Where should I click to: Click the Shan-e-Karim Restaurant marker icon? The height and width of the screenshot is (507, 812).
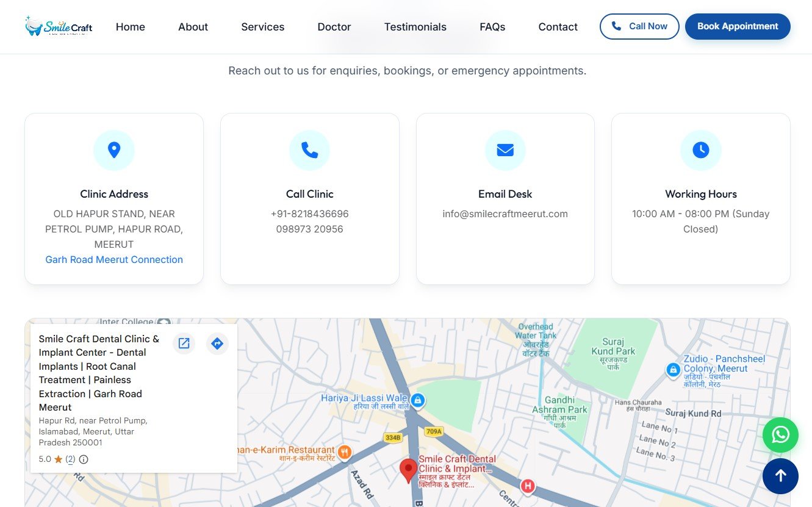345,452
